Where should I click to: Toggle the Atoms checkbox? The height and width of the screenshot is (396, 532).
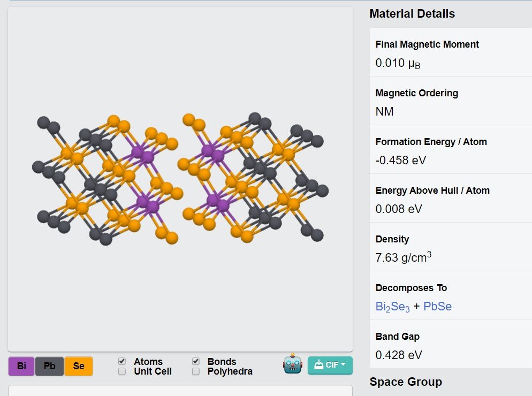[122, 361]
